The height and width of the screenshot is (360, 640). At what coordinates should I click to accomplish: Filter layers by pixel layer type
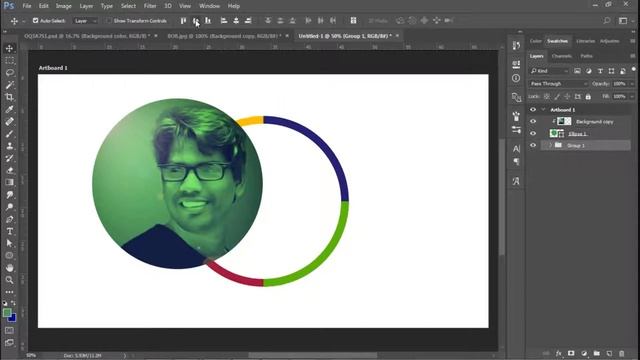[x=577, y=71]
